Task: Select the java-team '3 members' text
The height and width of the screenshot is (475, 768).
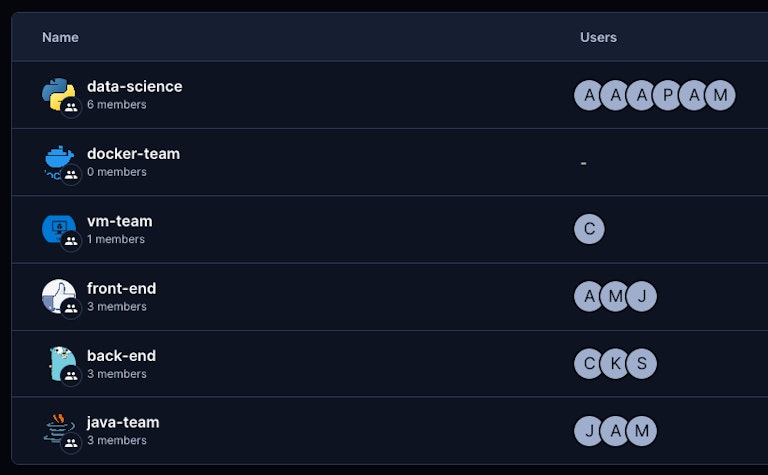Action: coord(116,440)
